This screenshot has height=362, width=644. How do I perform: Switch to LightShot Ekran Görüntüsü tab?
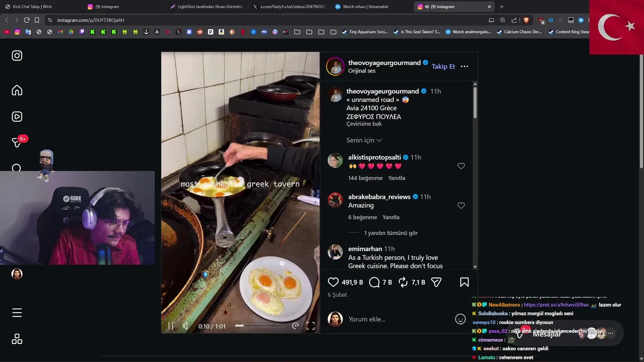click(x=206, y=7)
